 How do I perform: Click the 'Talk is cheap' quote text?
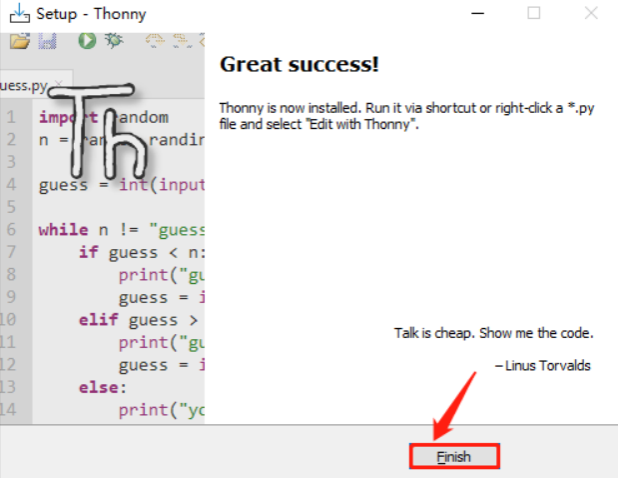[x=494, y=333]
